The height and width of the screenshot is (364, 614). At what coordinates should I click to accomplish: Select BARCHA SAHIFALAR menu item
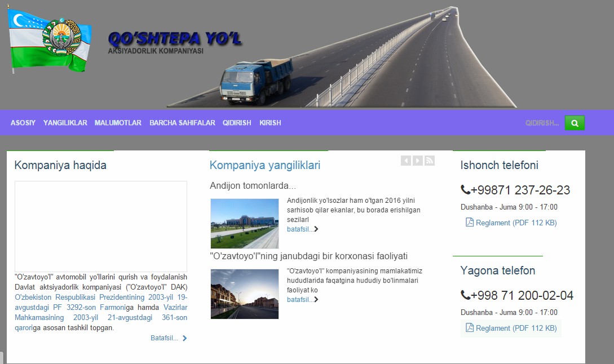182,123
